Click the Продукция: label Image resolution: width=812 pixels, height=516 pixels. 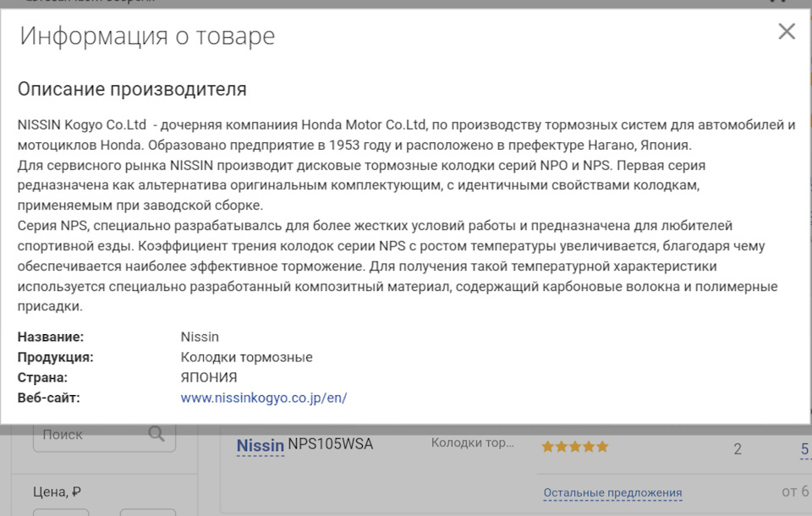click(56, 358)
